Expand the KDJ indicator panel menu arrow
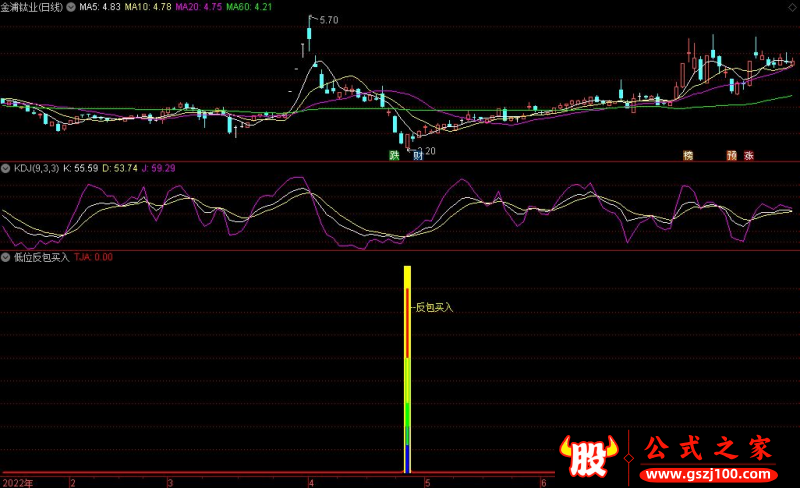This screenshot has height=488, width=800. click(x=6, y=168)
